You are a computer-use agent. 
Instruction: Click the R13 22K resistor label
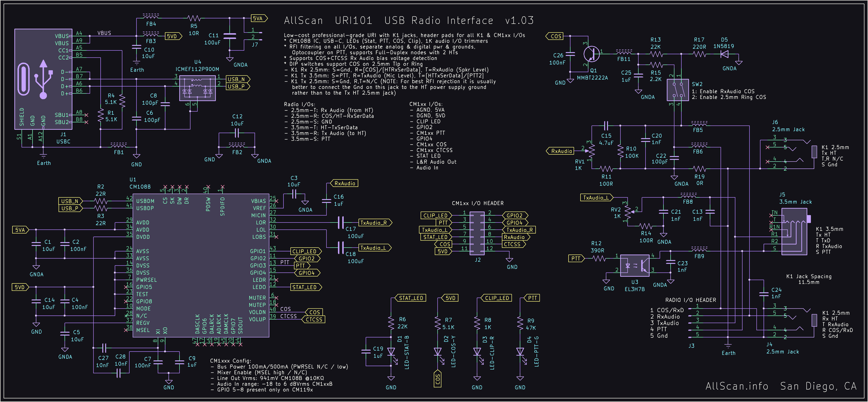click(x=655, y=43)
